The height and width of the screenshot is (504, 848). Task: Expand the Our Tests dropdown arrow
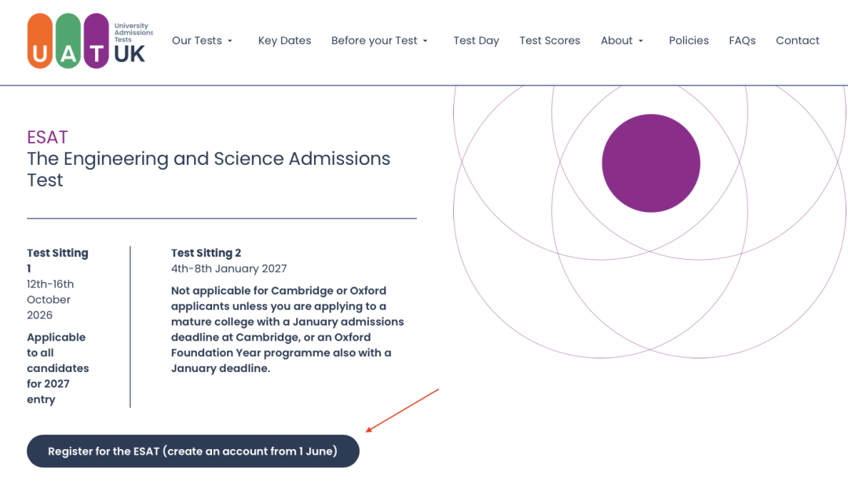click(x=230, y=41)
